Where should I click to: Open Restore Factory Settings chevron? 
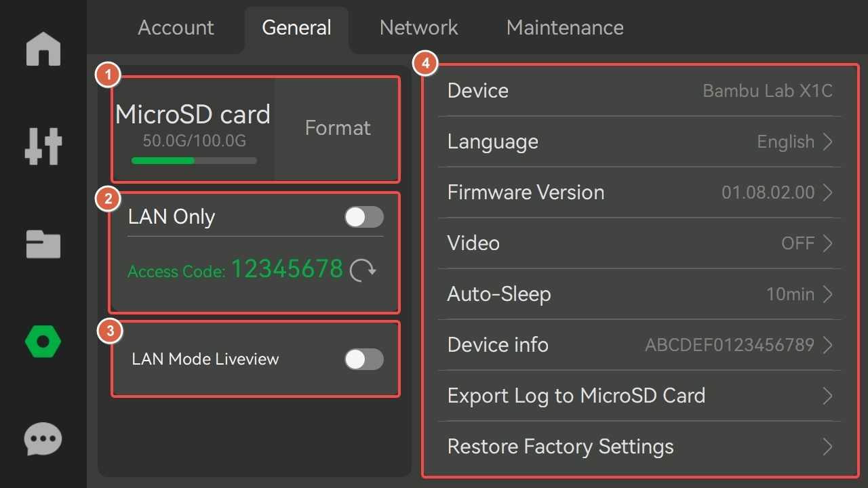[x=827, y=447]
